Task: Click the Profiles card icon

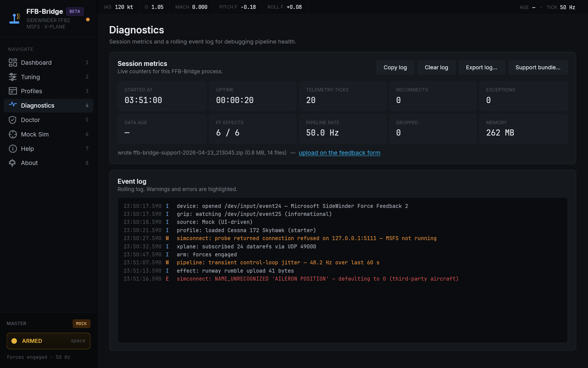Action: (13, 91)
